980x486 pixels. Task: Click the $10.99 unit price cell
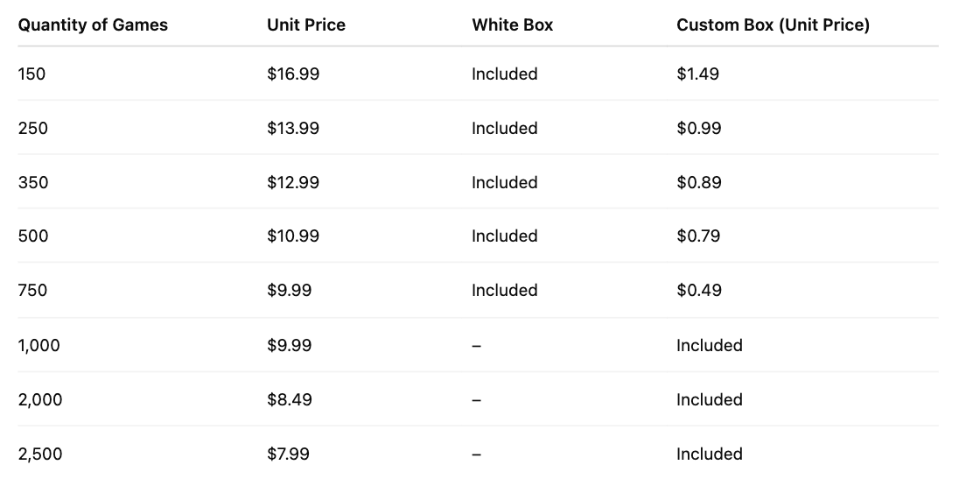click(x=293, y=236)
